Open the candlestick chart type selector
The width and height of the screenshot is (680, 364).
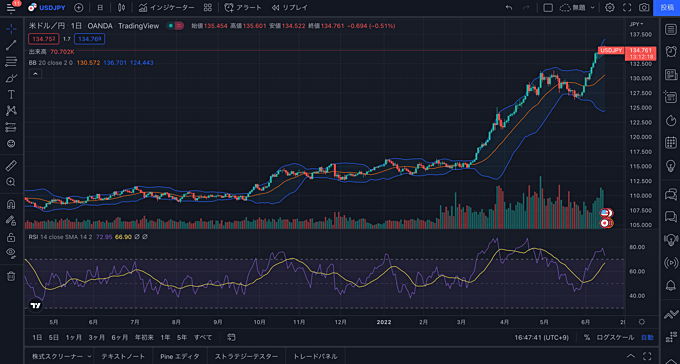(x=121, y=7)
